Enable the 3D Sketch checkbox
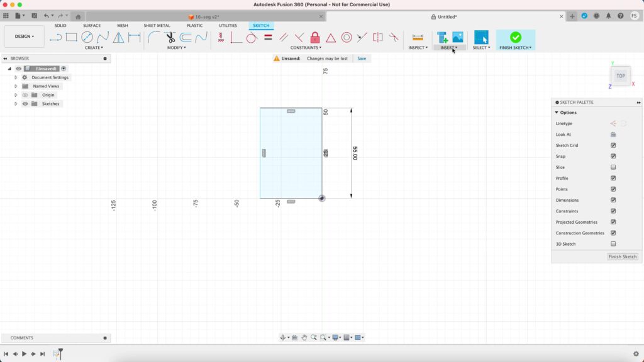The image size is (644, 362). [613, 244]
